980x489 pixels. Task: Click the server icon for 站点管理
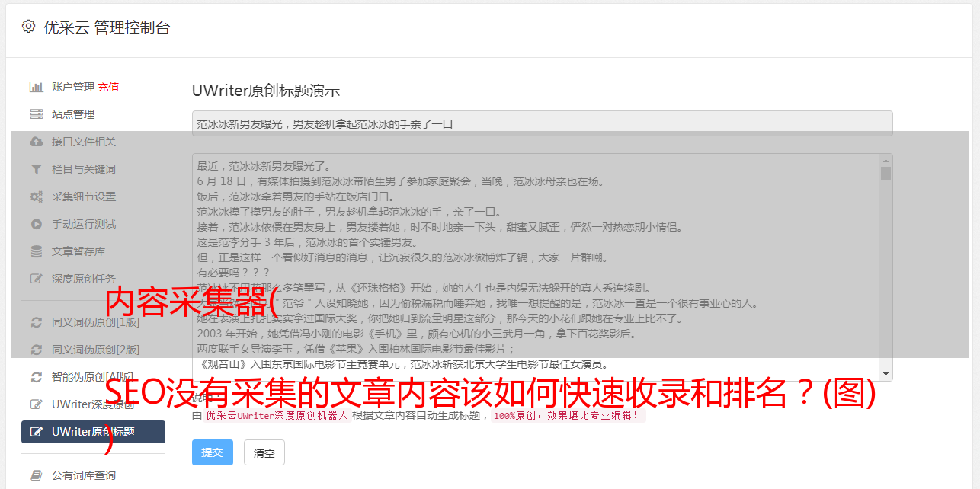(36, 114)
